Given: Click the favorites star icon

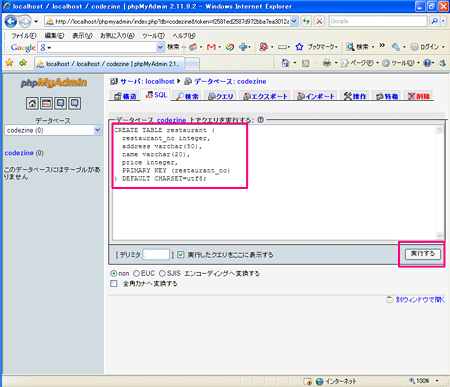Looking at the screenshot, I should 10,63.
